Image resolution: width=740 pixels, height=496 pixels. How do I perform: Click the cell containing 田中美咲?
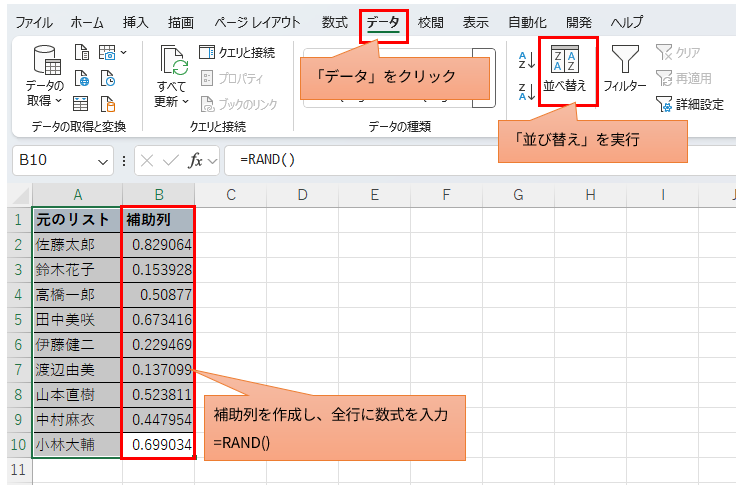pos(77,320)
